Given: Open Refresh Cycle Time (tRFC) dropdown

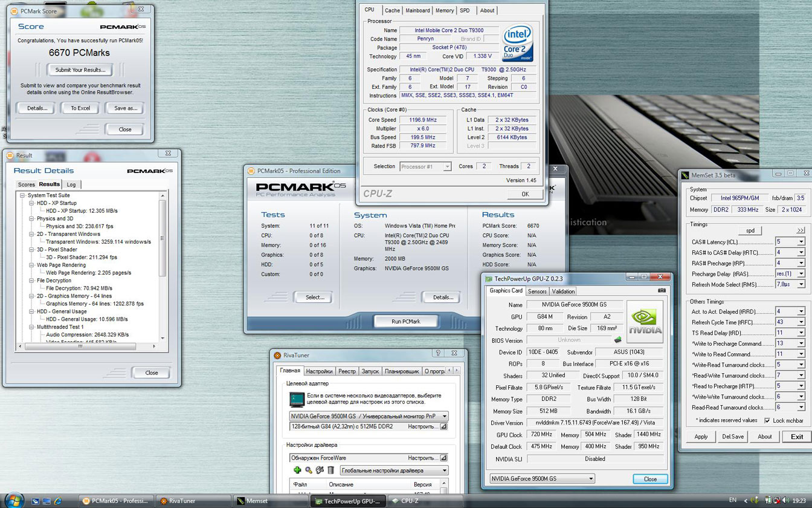Looking at the screenshot, I should point(801,322).
